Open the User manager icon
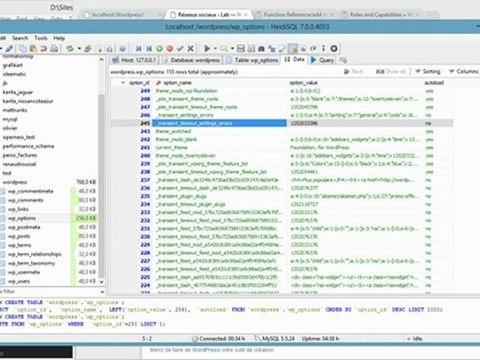The width and height of the screenshot is (480, 360). point(88,49)
